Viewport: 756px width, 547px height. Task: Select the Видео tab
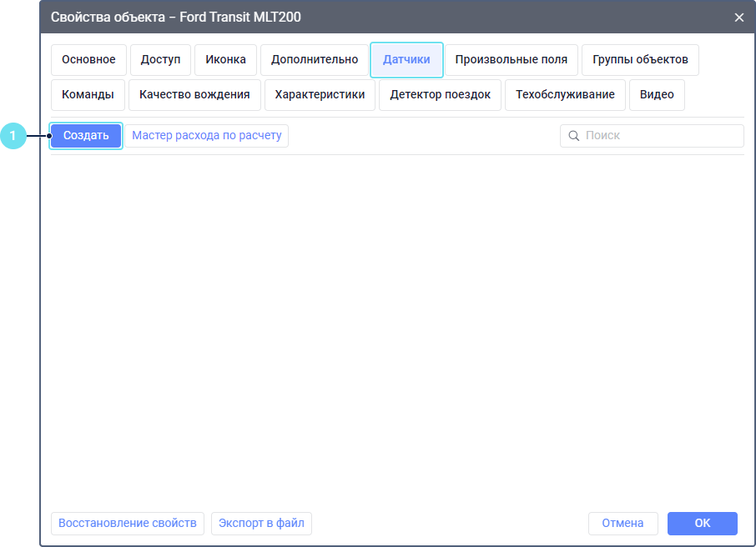(x=657, y=95)
